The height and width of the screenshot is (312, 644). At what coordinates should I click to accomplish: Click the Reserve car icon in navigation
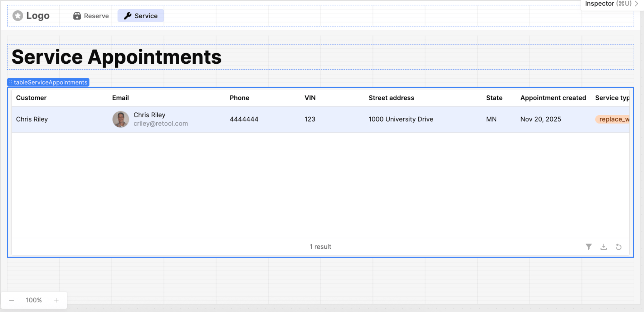click(77, 16)
